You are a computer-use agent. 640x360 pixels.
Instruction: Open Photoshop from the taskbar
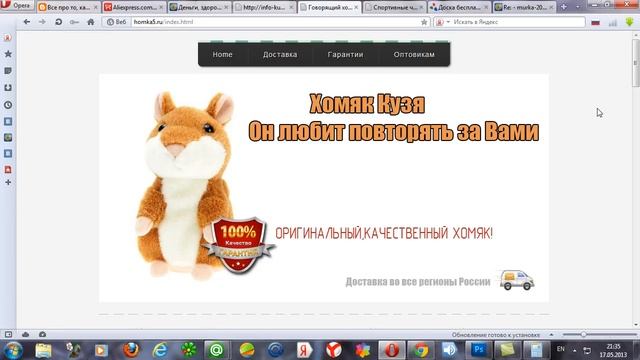[478, 350]
